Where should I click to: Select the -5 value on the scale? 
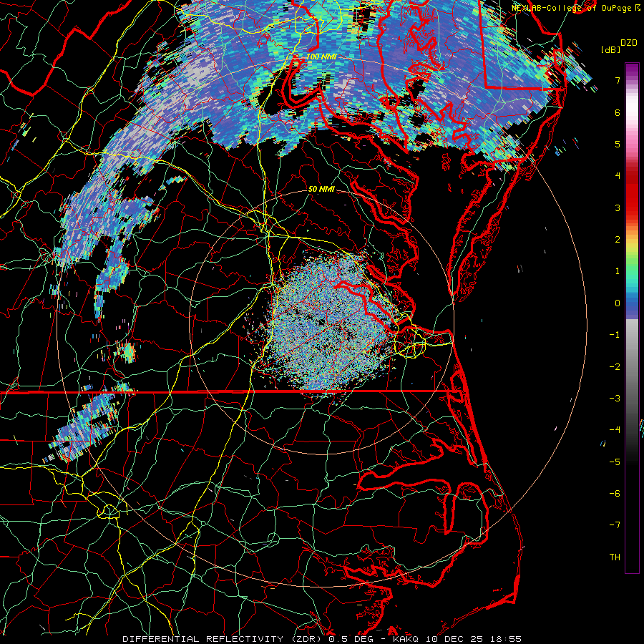coord(615,462)
